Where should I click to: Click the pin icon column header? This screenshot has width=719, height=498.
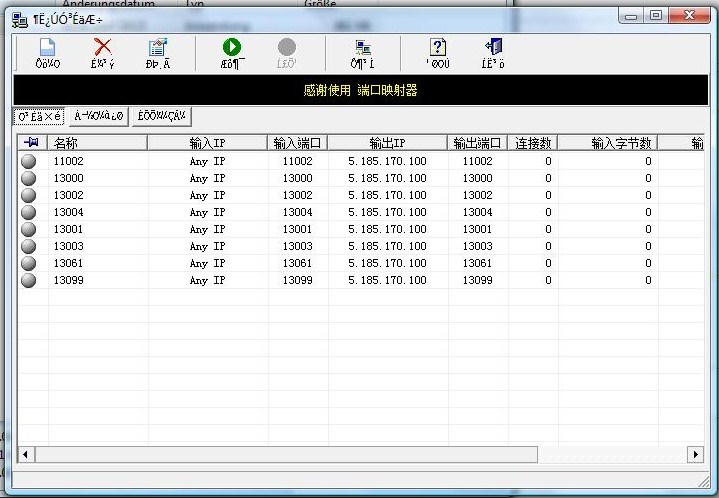31,143
